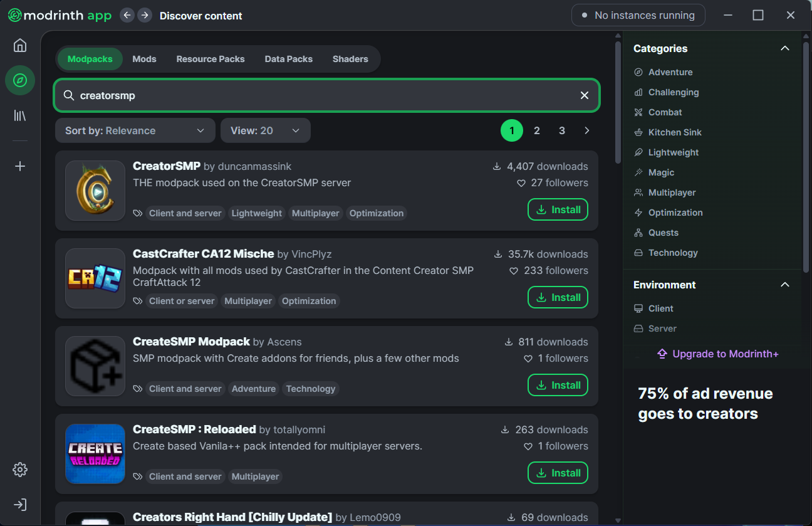Install the CreatorSMP modpack

click(x=558, y=209)
